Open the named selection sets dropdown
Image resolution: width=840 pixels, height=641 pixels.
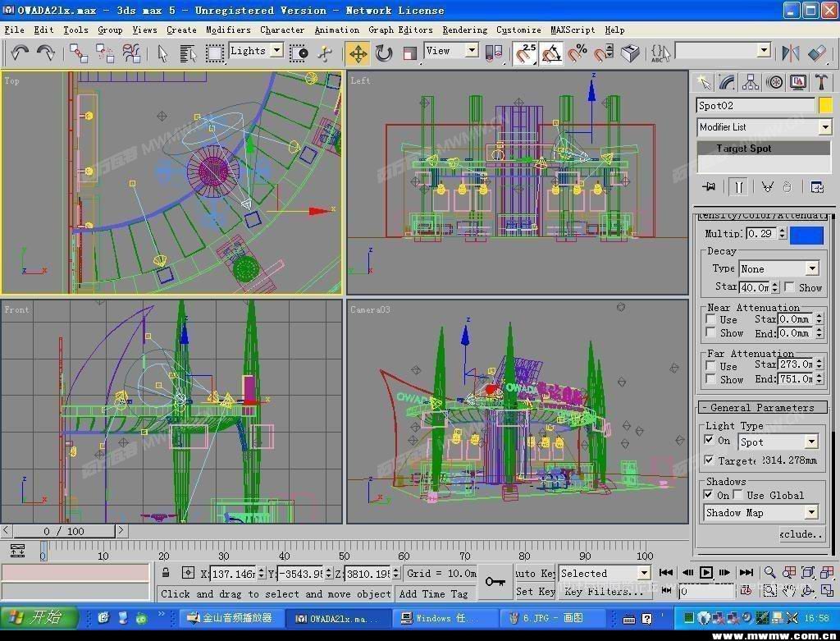764,51
